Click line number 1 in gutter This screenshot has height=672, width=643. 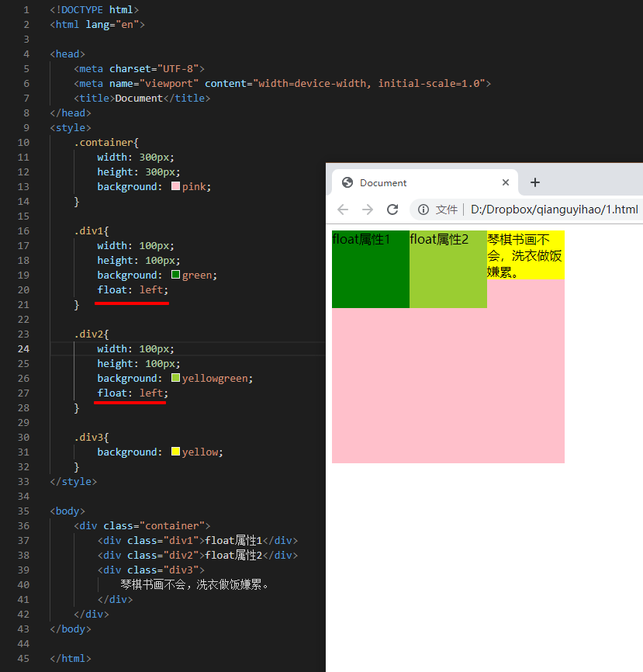click(26, 10)
